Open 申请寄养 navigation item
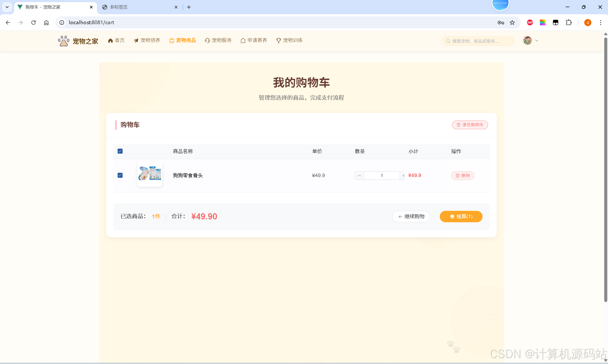 point(254,40)
